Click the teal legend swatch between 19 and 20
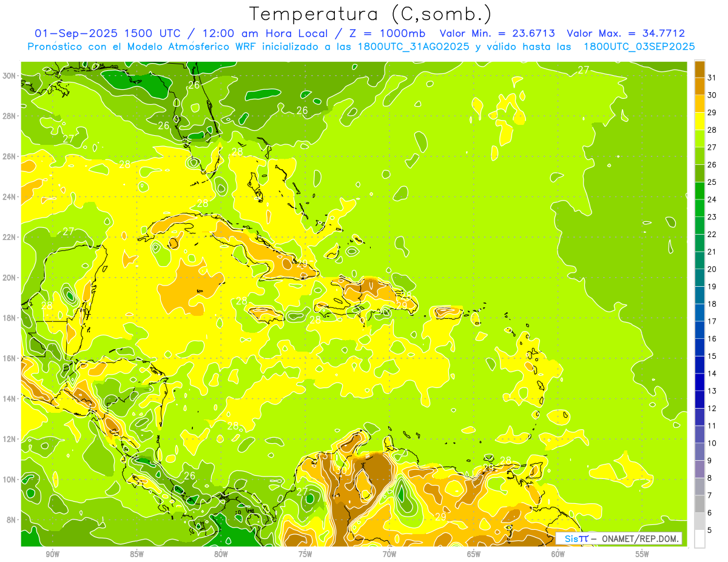 [699, 278]
